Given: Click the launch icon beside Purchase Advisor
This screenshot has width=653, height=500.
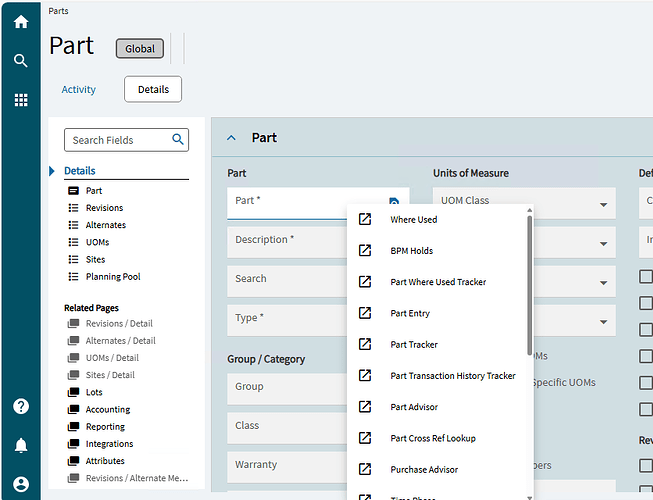Looking at the screenshot, I should point(365,469).
